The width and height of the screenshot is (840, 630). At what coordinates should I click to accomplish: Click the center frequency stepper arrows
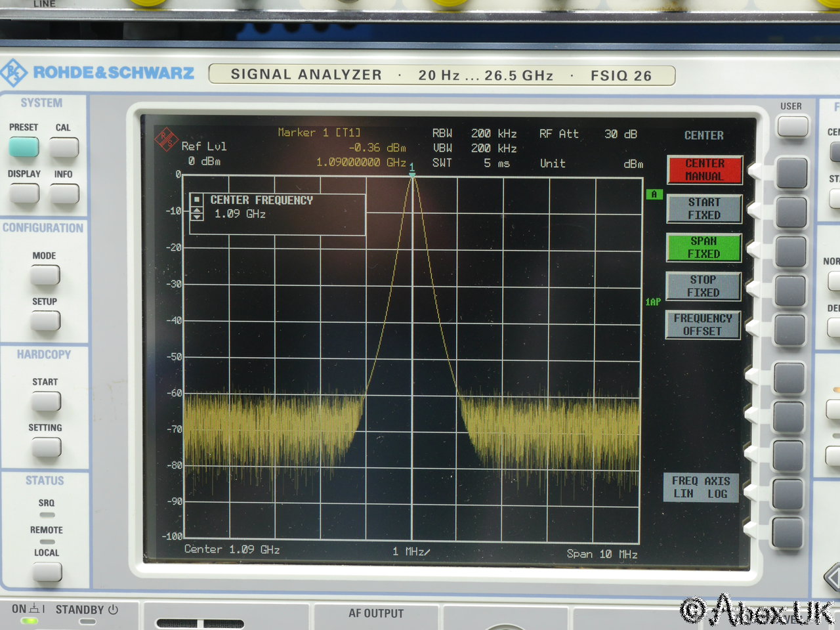tap(197, 213)
